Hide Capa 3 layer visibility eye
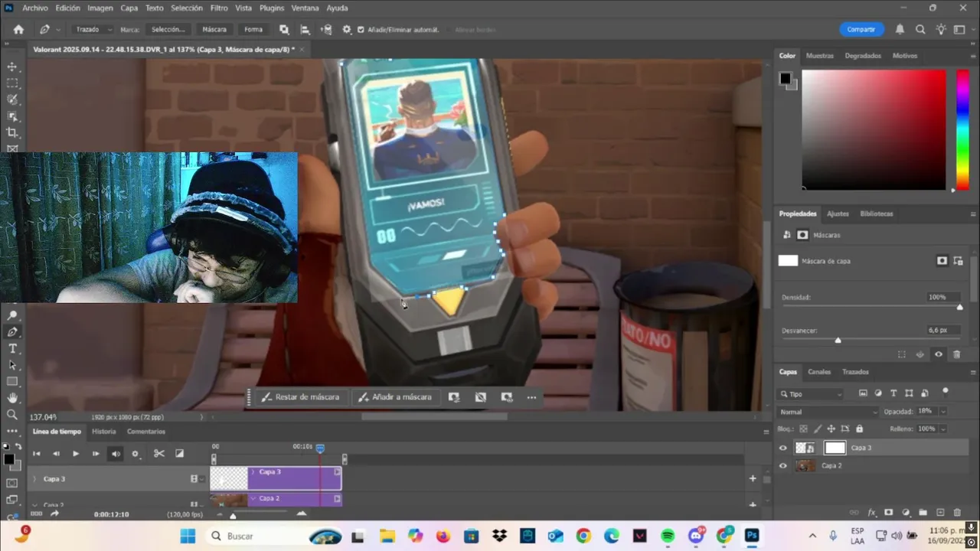980x551 pixels. 782,448
